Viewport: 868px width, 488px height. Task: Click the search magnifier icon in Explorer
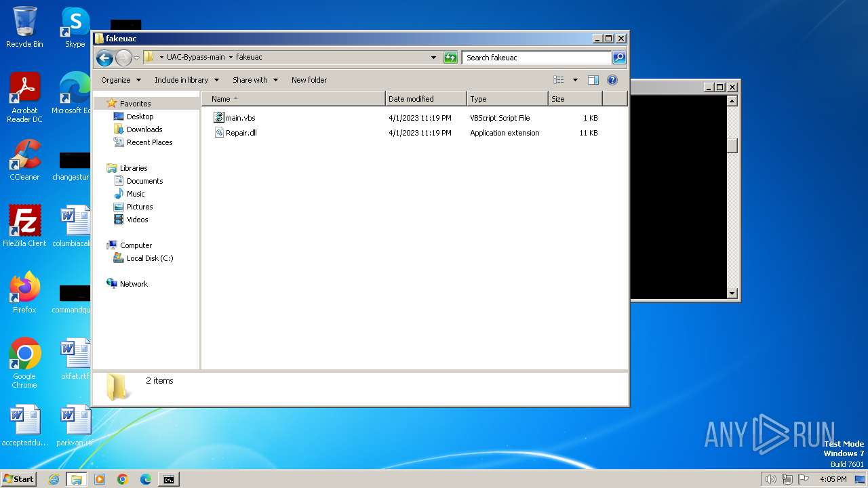coord(619,58)
